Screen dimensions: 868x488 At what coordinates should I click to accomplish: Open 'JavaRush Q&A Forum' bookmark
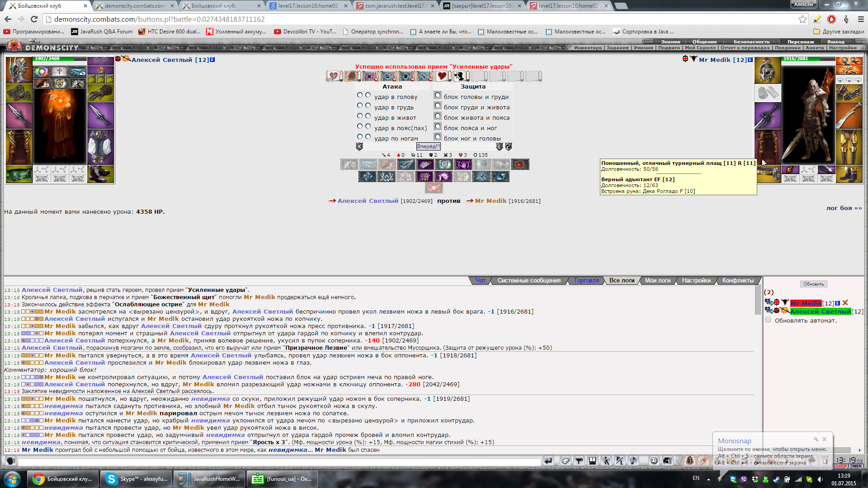[101, 32]
